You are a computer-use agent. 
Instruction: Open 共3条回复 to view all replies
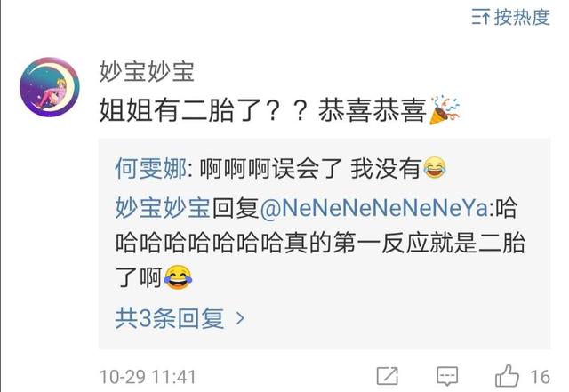[x=169, y=318]
